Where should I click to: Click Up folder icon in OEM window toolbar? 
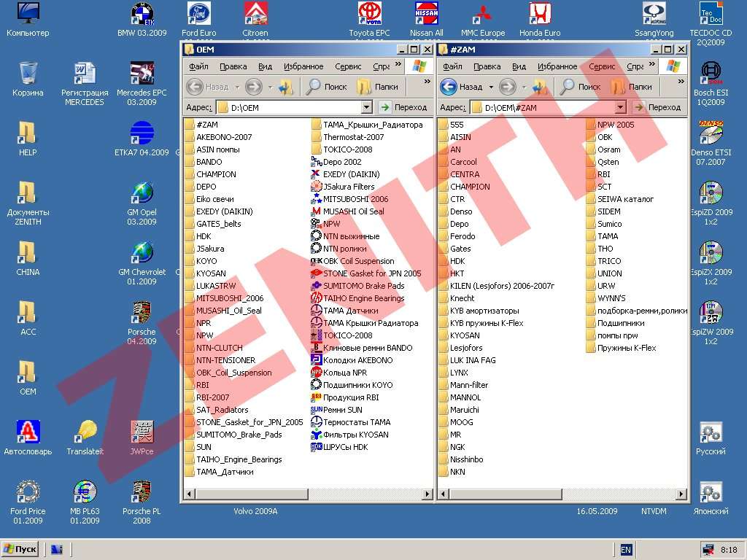286,87
